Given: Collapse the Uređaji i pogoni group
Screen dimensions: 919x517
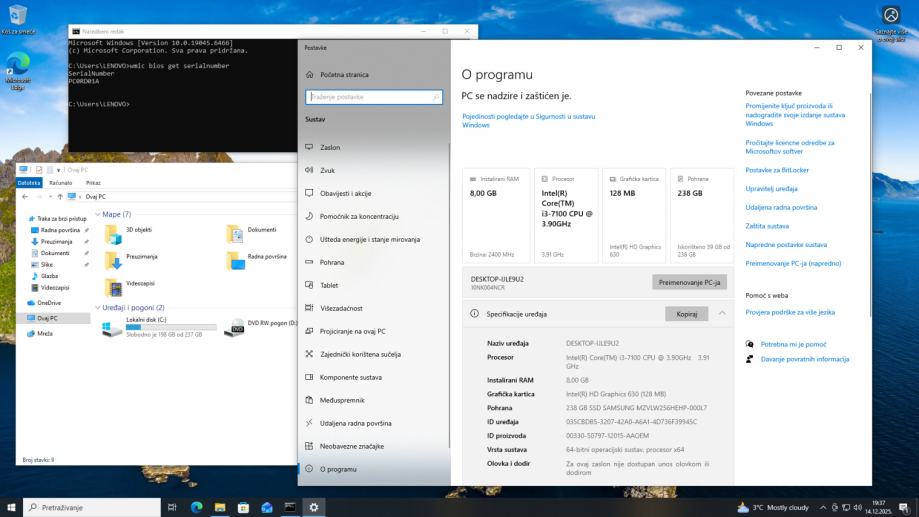Looking at the screenshot, I should (x=97, y=308).
